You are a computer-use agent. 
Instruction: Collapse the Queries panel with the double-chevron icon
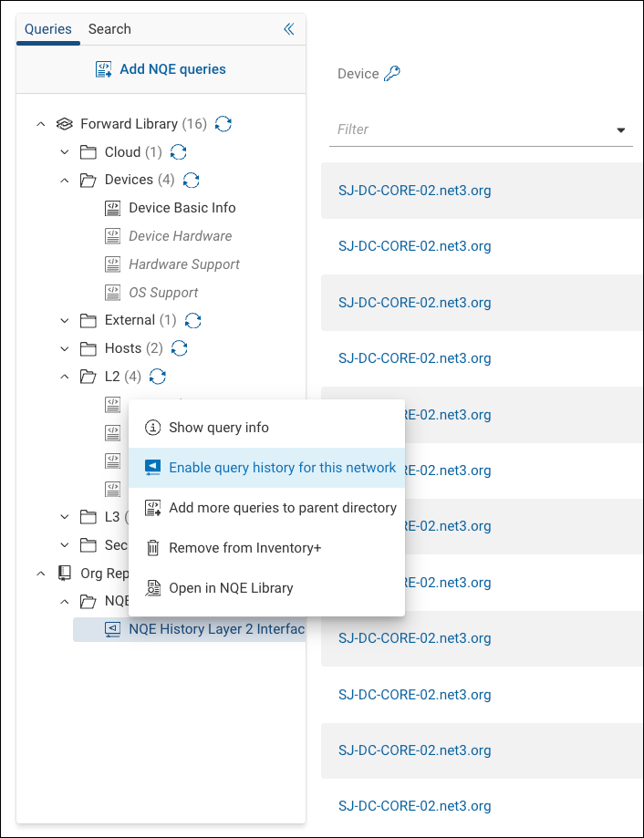(x=289, y=28)
